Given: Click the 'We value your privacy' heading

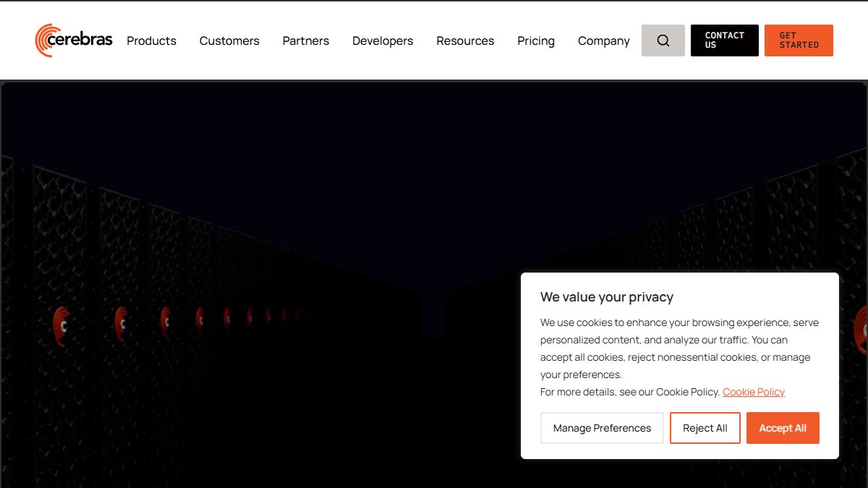Looking at the screenshot, I should point(607,297).
